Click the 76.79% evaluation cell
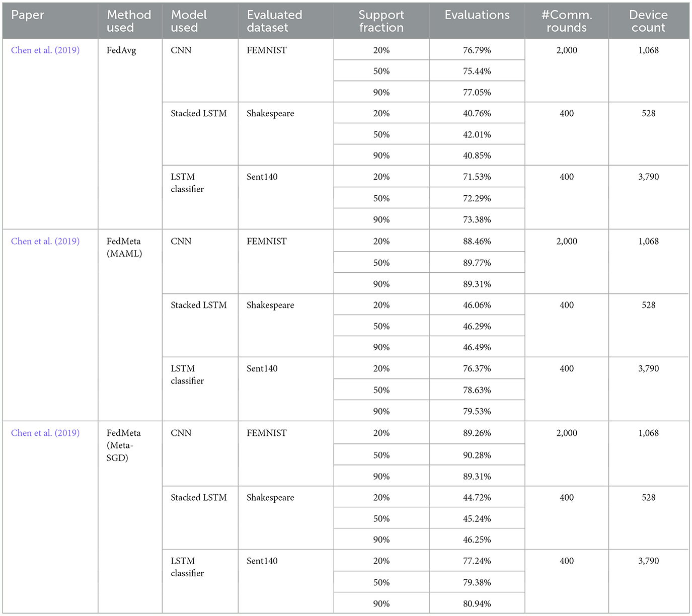The image size is (692, 616). 477,50
